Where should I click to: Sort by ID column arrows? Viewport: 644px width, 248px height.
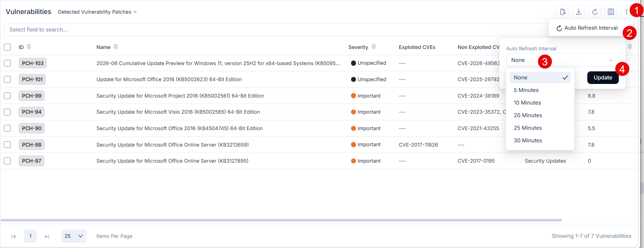tap(29, 47)
